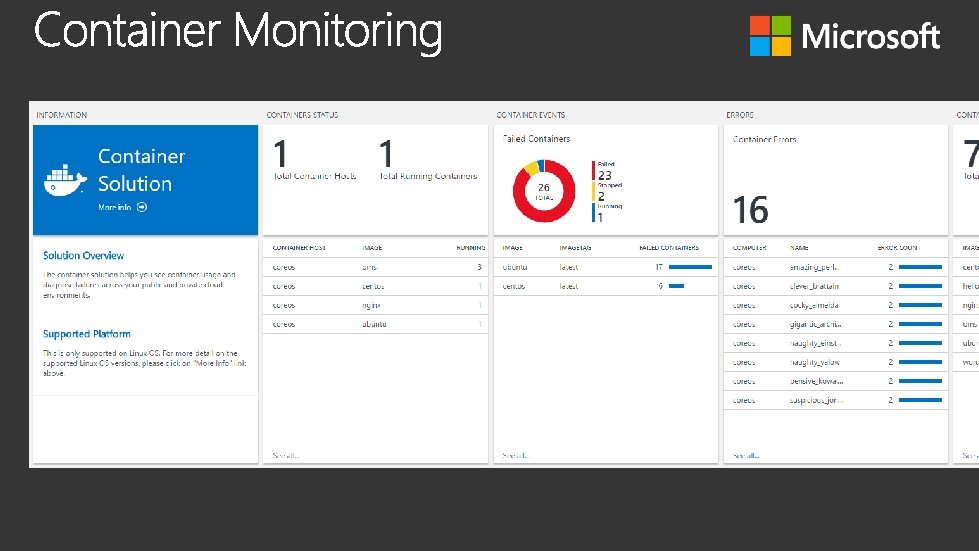Select the naughty_einst error row
Viewport: 979px width, 551px height.
[x=835, y=343]
